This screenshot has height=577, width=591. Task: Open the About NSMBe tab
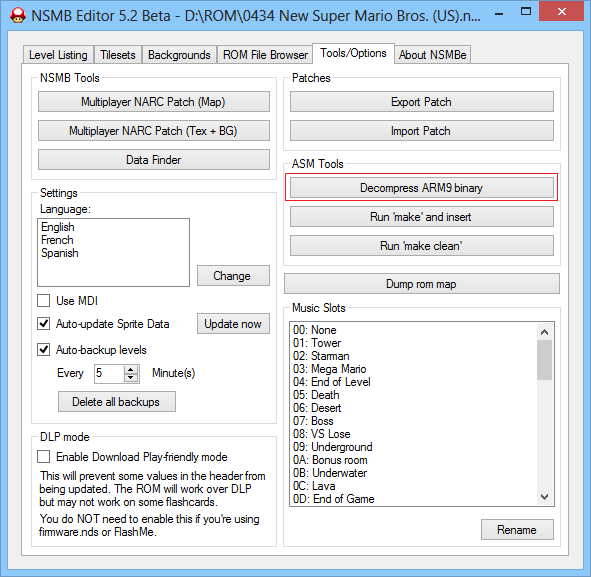(x=432, y=55)
